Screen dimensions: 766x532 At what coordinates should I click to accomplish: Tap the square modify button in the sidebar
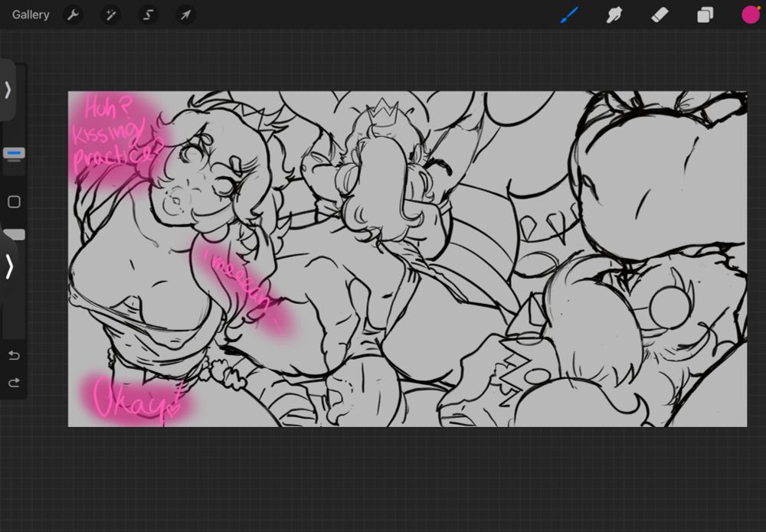pos(14,201)
